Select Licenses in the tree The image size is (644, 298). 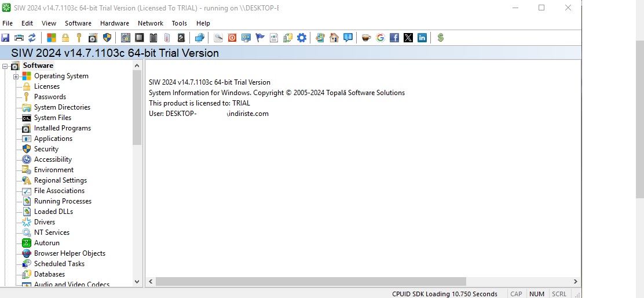47,86
